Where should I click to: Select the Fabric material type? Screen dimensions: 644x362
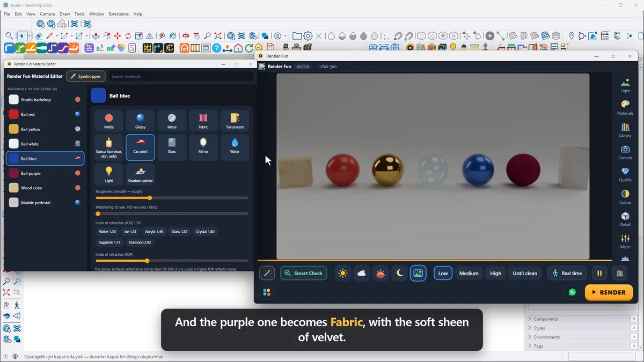(203, 121)
